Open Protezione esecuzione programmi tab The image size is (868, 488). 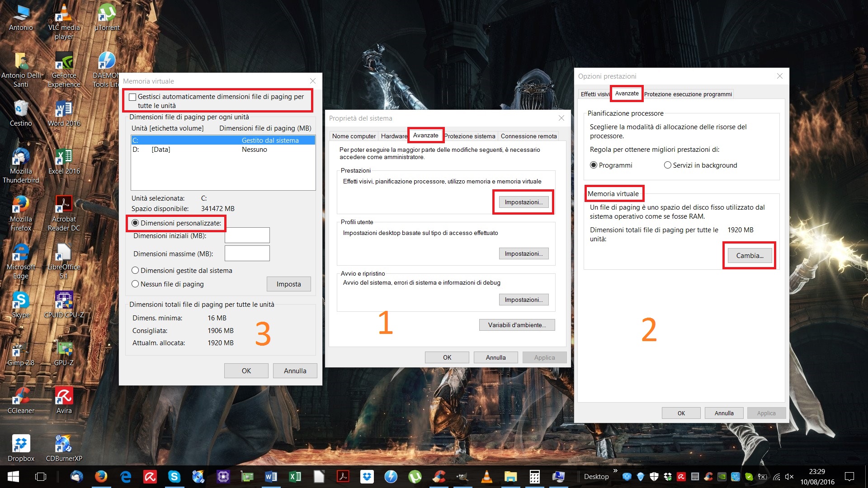click(x=688, y=94)
